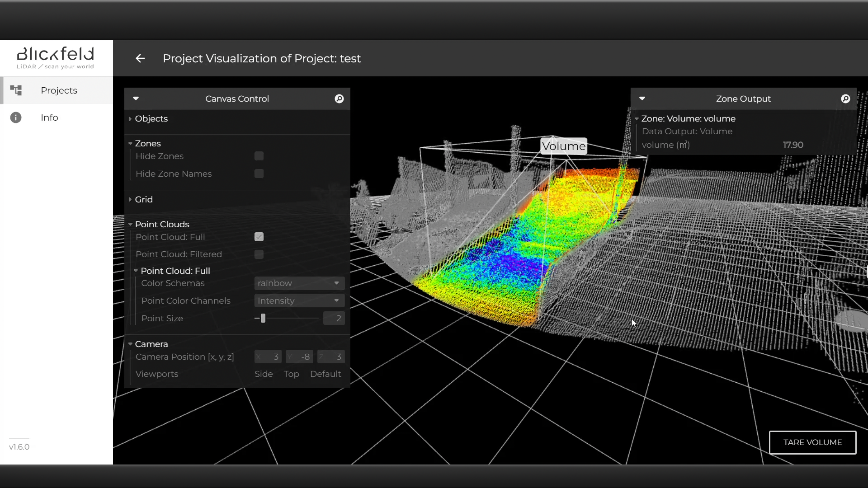Click the magnifier icon on Canvas Control panel
This screenshot has width=868, height=488.
click(x=340, y=99)
